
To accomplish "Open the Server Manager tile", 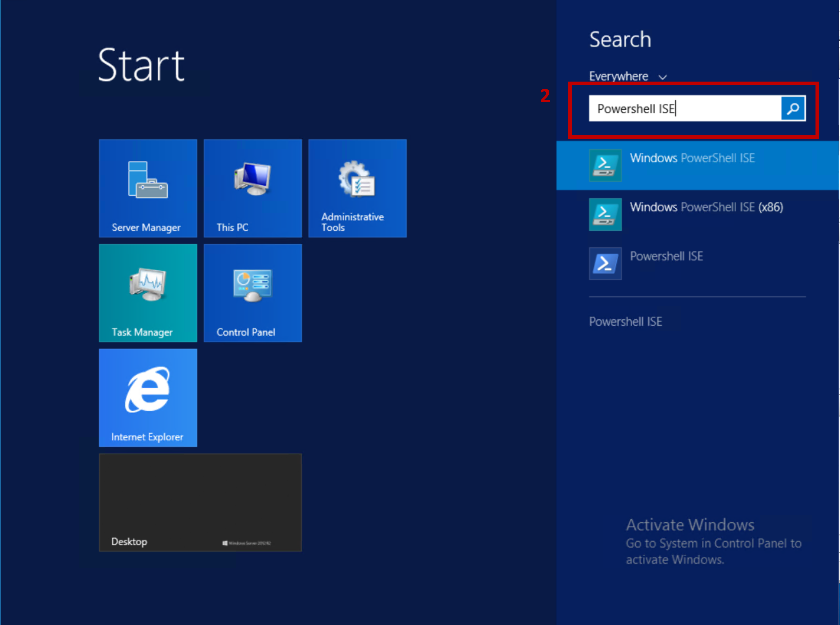I will 148,188.
